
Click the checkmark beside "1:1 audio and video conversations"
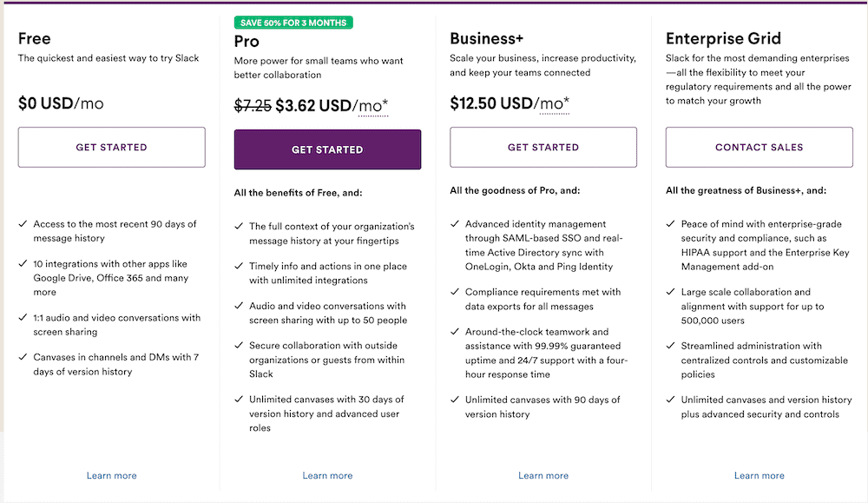pyautogui.click(x=22, y=317)
